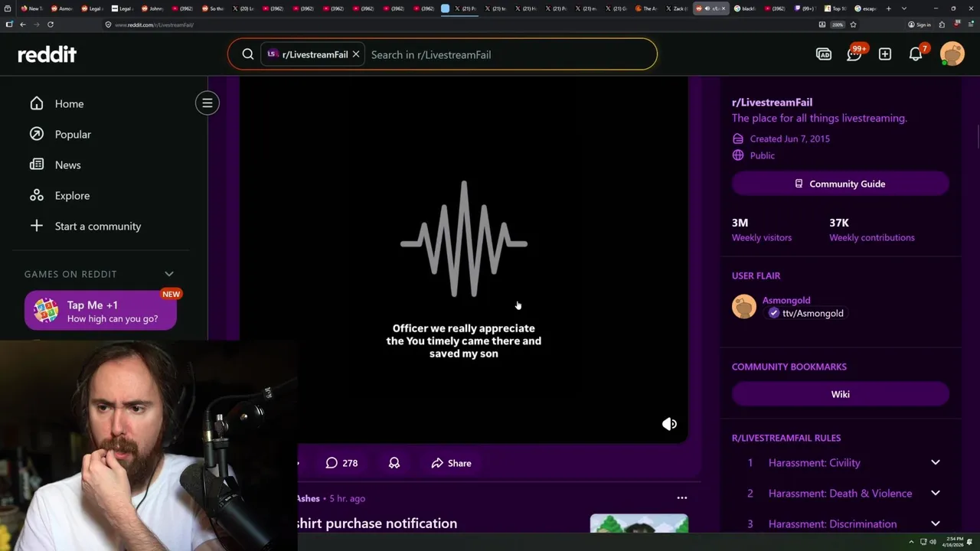Click the 200% zoom level indicator
The width and height of the screenshot is (980, 551).
click(838, 24)
